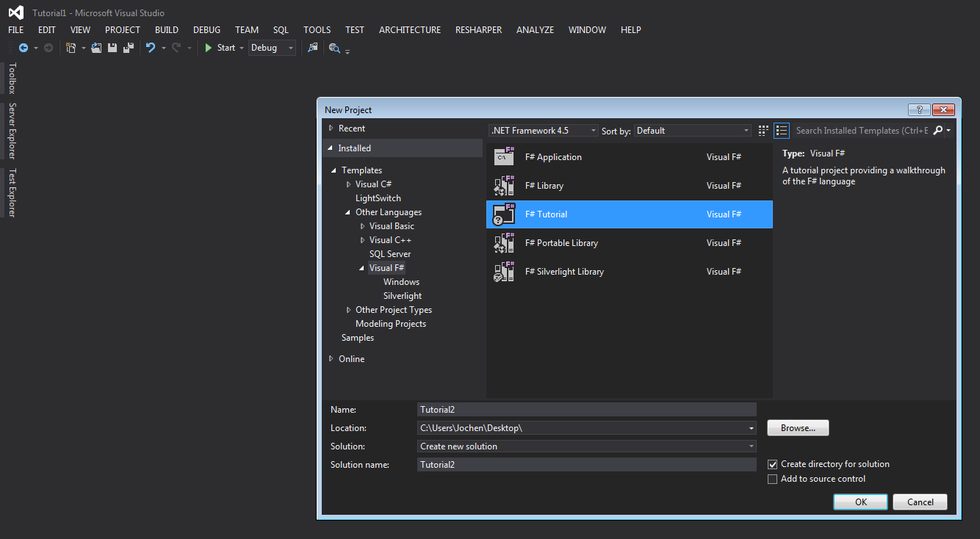
Task: Click the New Project dialog help button
Action: (x=919, y=110)
